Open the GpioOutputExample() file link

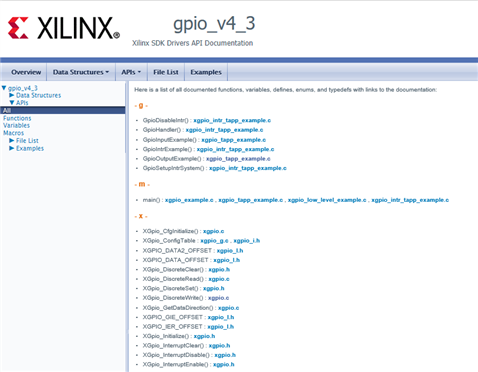(x=238, y=159)
